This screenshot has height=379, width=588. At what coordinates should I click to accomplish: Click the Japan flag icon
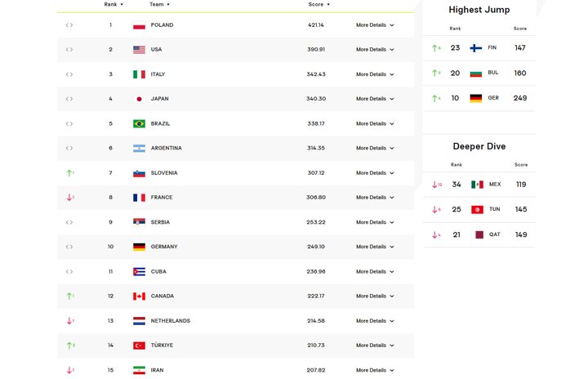tap(139, 99)
